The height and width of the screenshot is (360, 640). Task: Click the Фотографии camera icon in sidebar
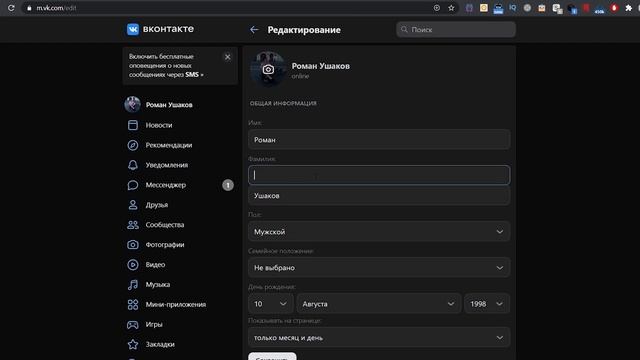(133, 244)
